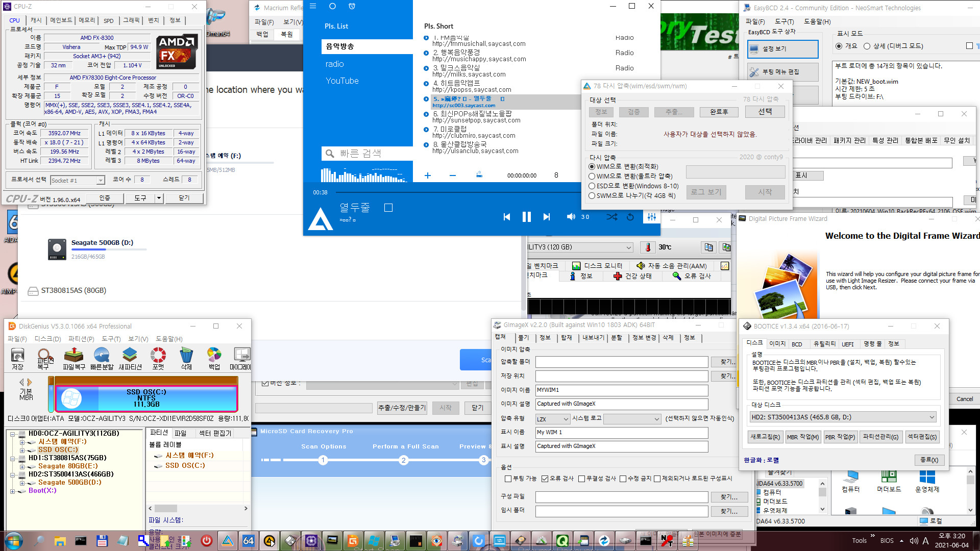Toggle GImageX 오류 검사 checkbox

click(558, 479)
